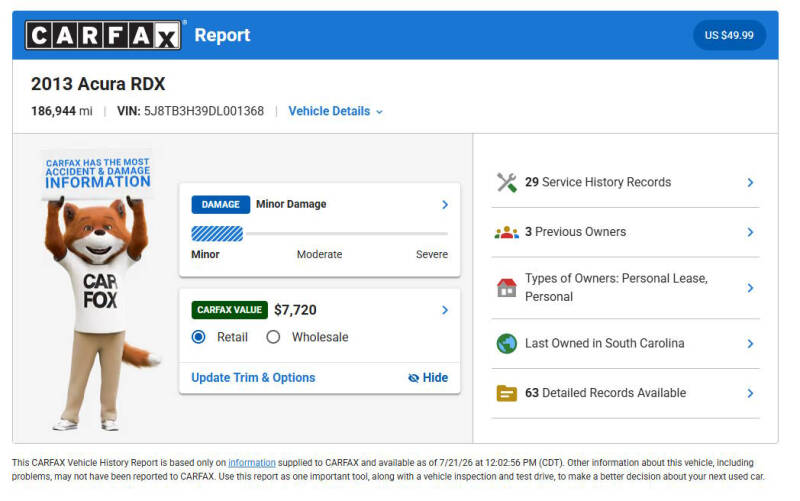Click the green CARFAX VALUE badge

point(230,310)
